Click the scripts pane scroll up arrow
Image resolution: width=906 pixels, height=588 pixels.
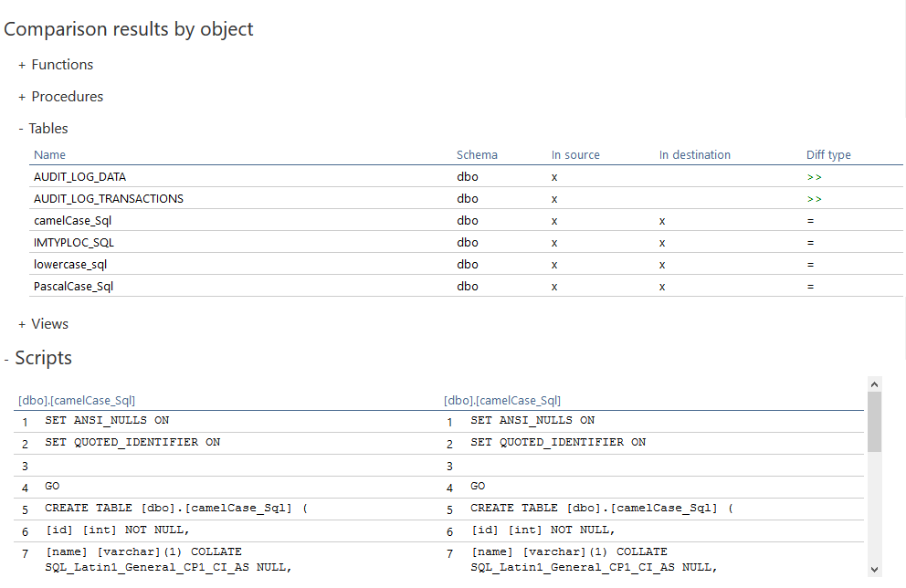point(874,384)
